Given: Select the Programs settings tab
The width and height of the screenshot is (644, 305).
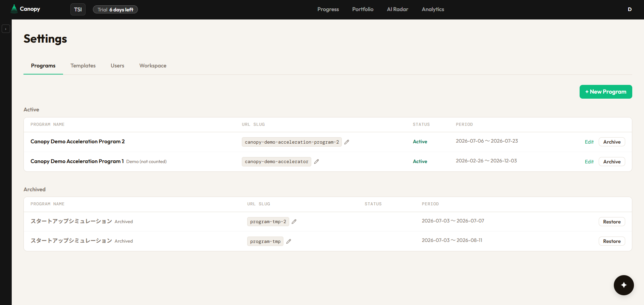Looking at the screenshot, I should point(43,66).
